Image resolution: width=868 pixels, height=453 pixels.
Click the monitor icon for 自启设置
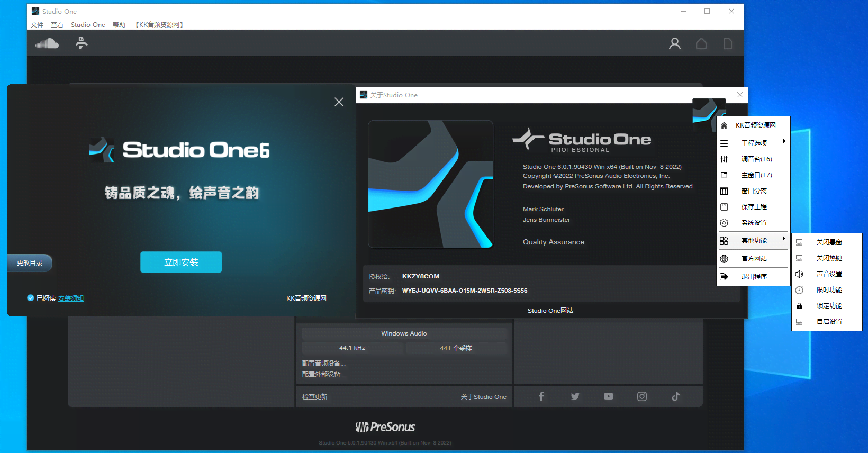(x=799, y=322)
